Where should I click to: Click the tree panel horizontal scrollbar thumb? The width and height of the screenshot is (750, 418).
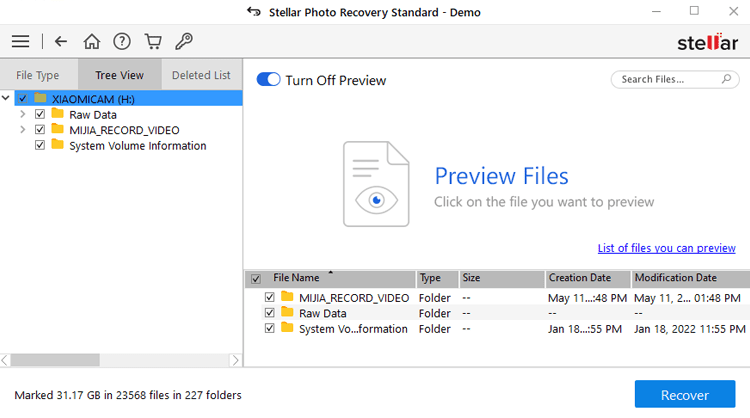55,360
